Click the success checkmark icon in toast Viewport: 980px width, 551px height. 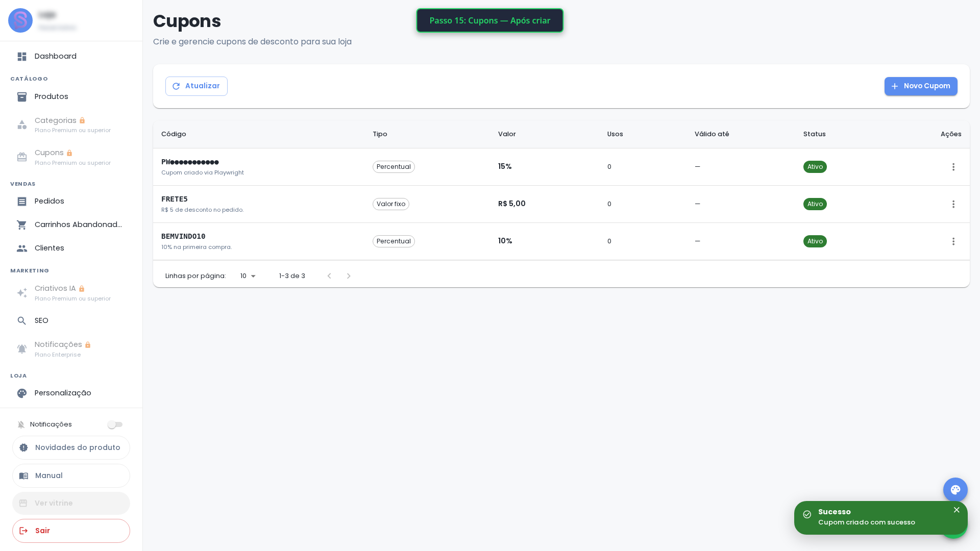tap(807, 514)
